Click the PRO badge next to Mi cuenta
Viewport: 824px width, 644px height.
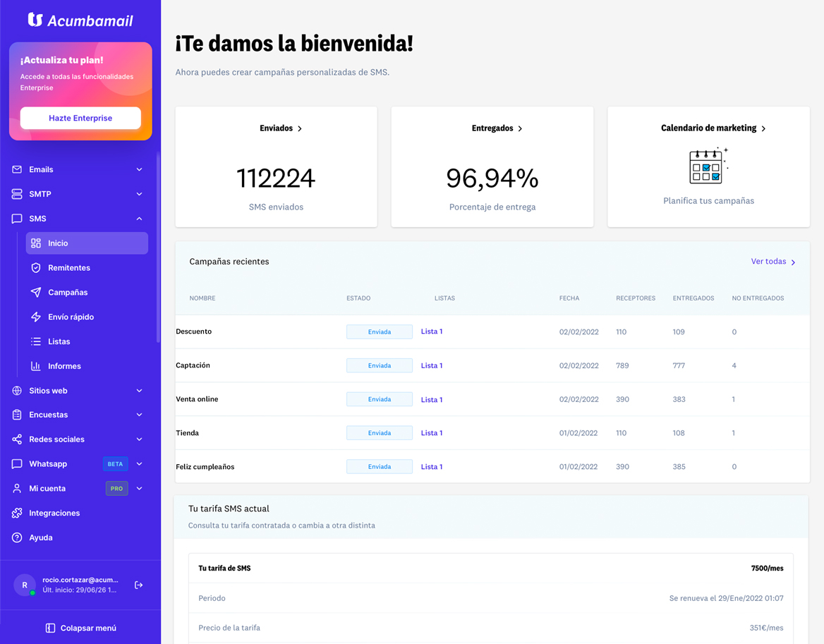[x=116, y=489]
